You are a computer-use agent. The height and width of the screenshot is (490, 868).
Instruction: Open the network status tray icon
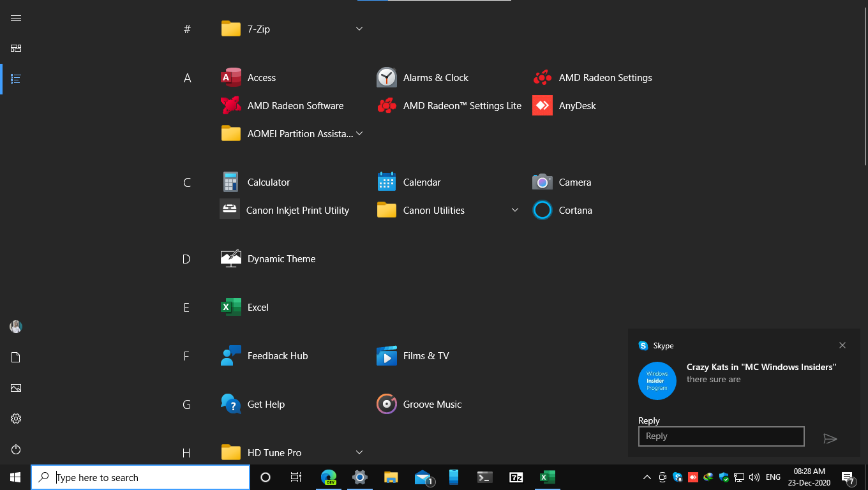coord(739,477)
